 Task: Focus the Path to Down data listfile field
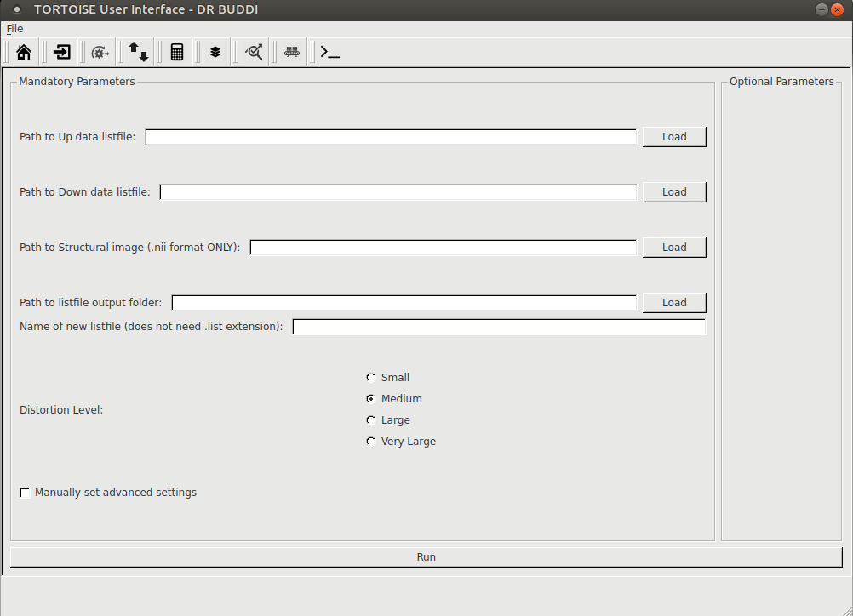pos(398,192)
